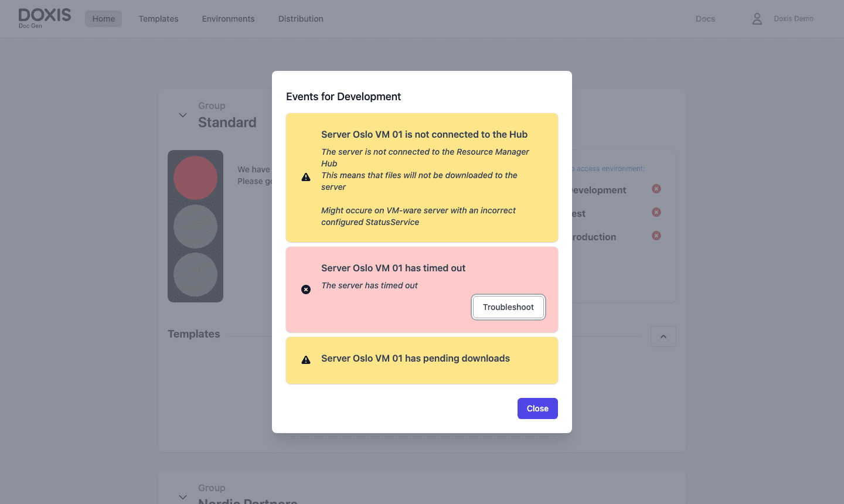
Task: Click the Troubleshoot button
Action: [509, 307]
